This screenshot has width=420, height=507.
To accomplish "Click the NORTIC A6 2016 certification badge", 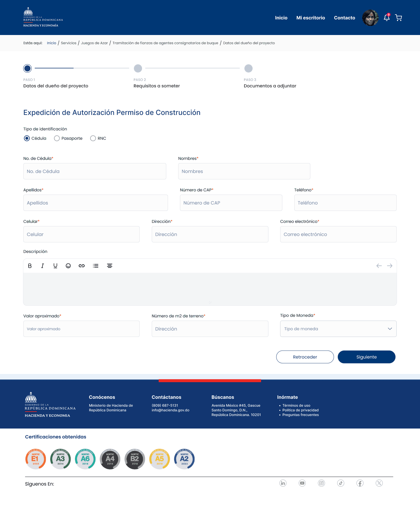I will pos(85,459).
